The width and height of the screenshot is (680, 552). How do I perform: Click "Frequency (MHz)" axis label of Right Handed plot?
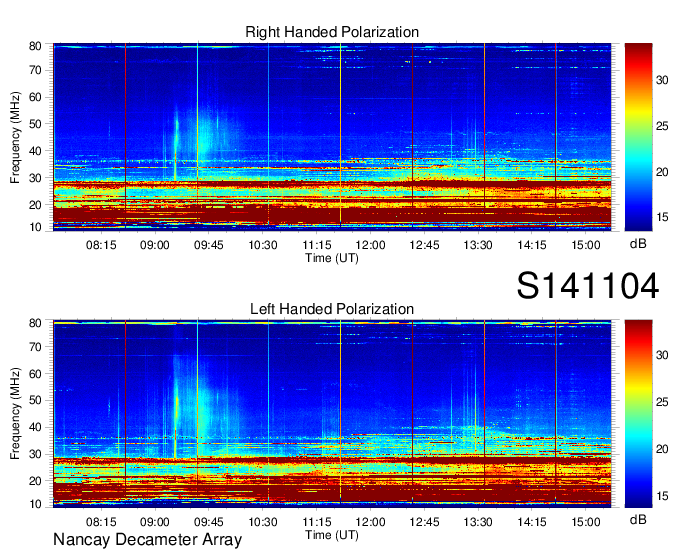click(15, 137)
